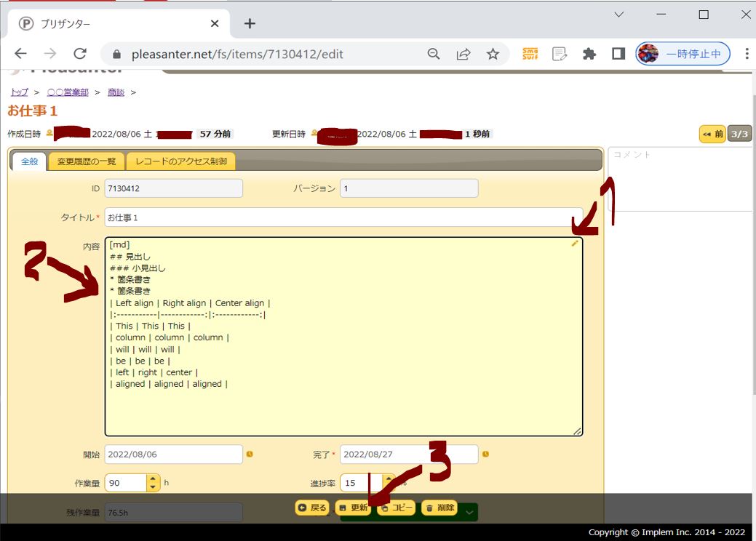Click the 内容 textarea resize handle
756x541 pixels.
coord(577,431)
